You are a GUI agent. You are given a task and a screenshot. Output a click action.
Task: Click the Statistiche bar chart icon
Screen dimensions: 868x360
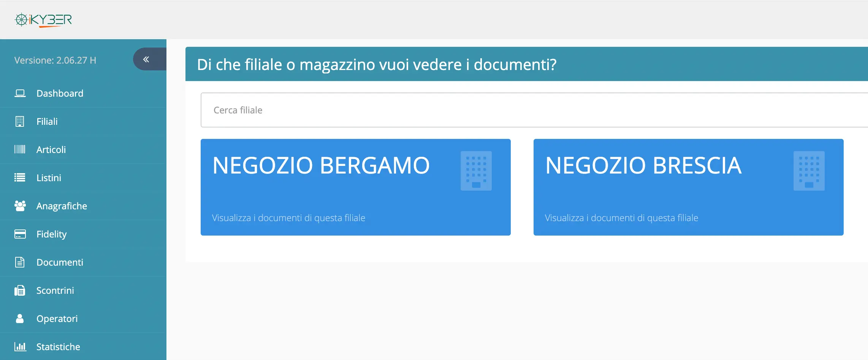coord(20,346)
